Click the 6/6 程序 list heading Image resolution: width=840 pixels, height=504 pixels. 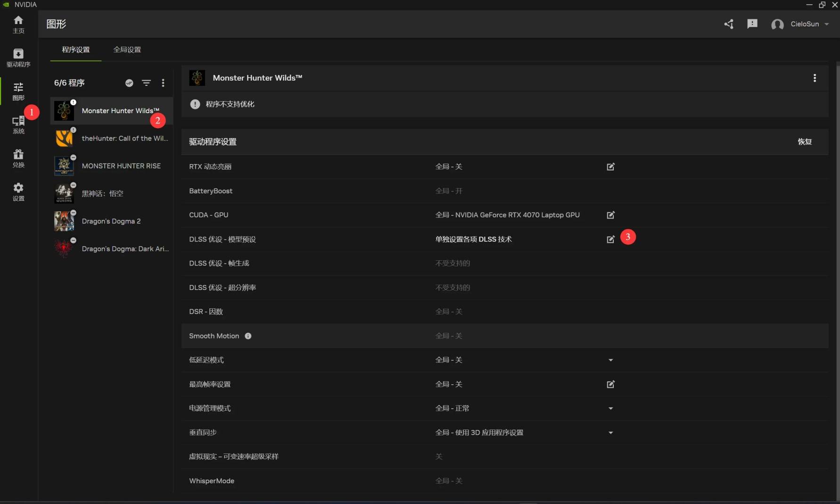(69, 83)
